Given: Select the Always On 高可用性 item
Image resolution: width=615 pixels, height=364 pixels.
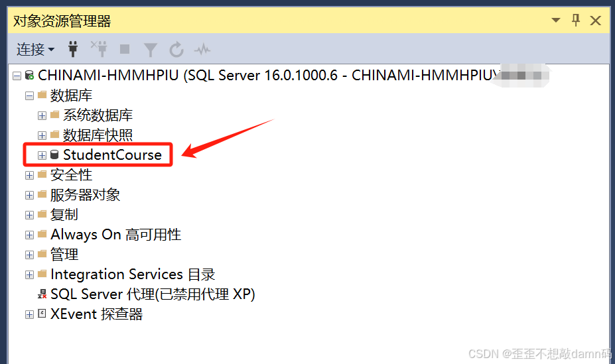Looking at the screenshot, I should tap(115, 234).
